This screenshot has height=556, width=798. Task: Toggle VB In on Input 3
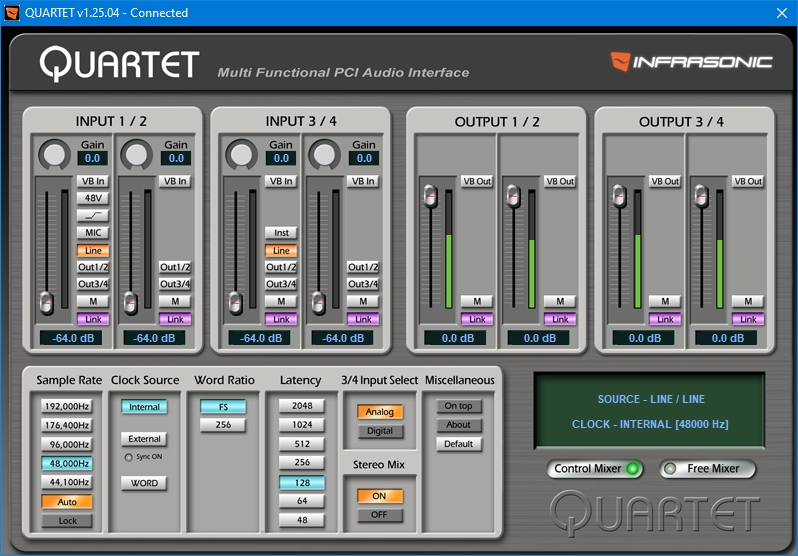tap(281, 181)
